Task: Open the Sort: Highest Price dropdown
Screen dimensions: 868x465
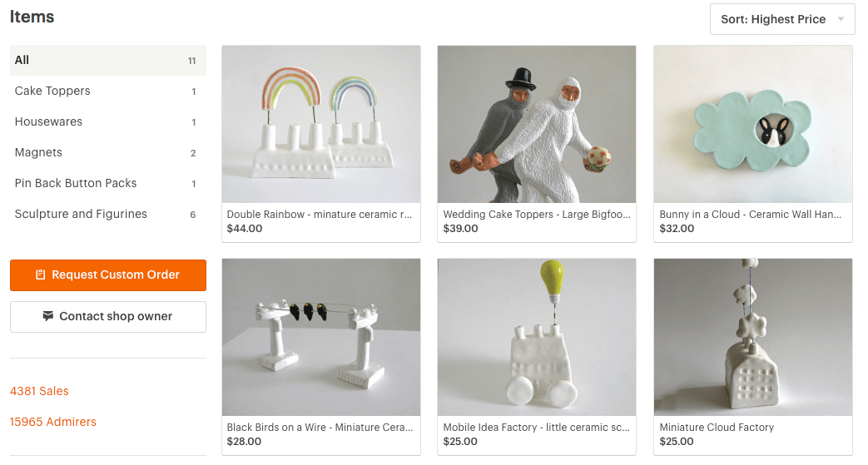Action: [782, 19]
